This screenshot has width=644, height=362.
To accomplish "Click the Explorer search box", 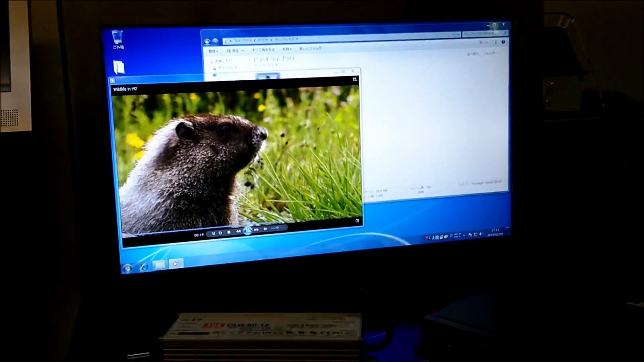I will [485, 34].
